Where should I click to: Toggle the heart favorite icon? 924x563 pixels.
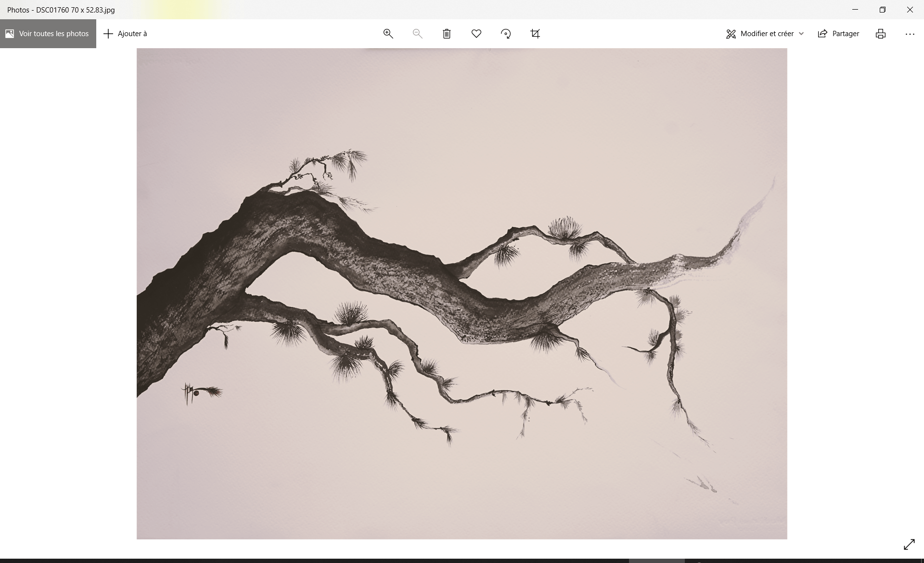pos(476,34)
